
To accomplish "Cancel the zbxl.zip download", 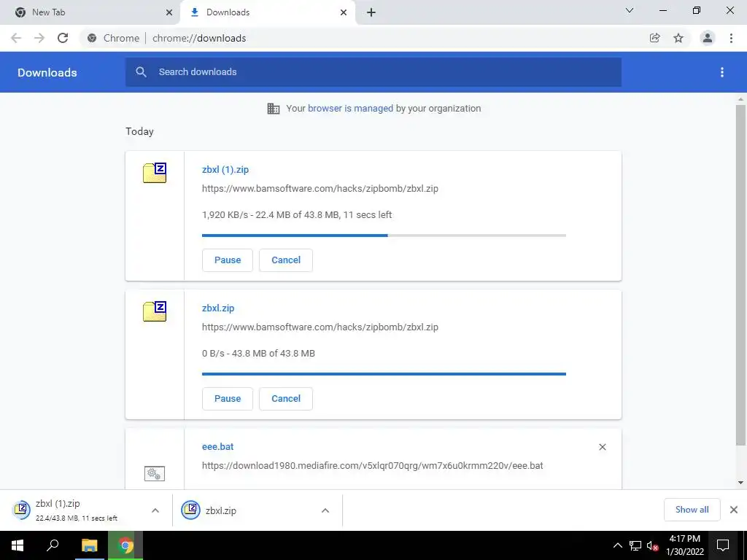I will tap(286, 399).
